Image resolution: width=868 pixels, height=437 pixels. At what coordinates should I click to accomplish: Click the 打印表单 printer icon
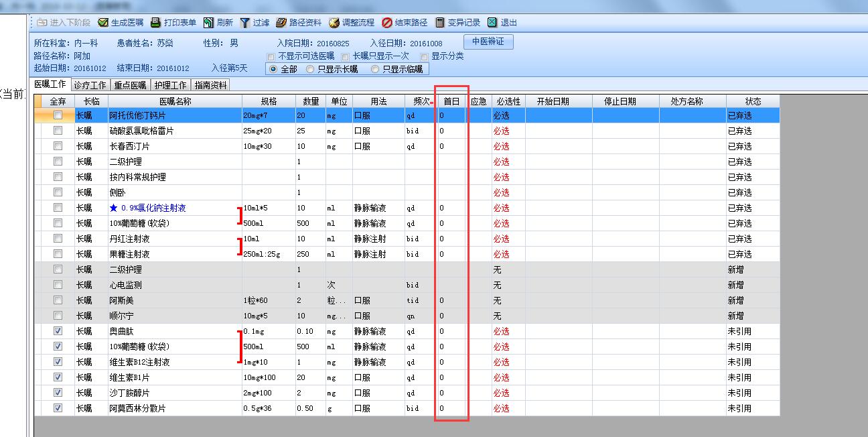(155, 22)
